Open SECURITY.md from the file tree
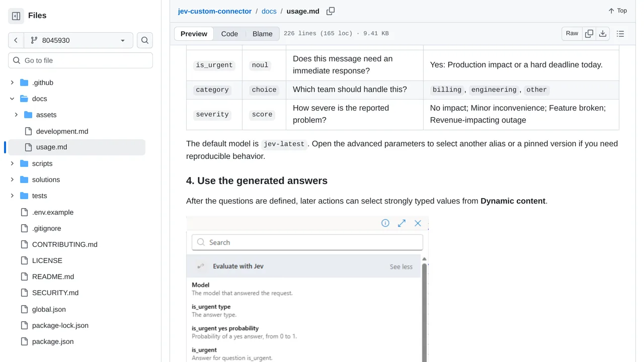 tap(55, 293)
